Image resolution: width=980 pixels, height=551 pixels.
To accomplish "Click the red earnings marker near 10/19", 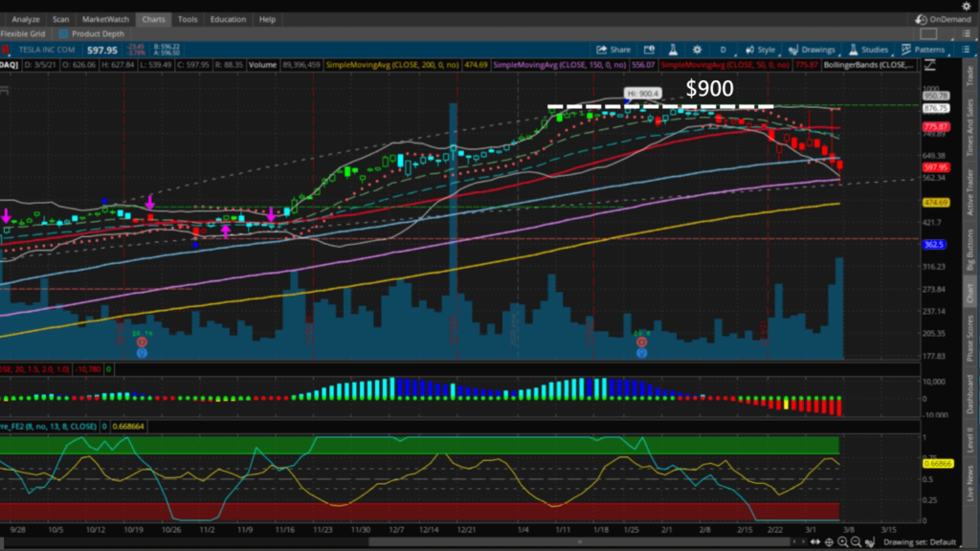I will [142, 342].
